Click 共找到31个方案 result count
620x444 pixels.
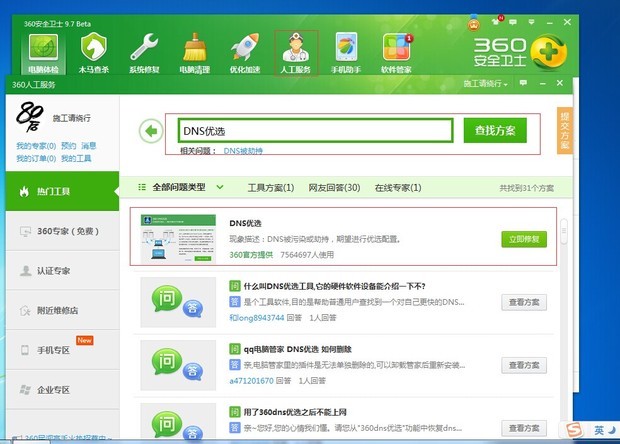click(x=527, y=188)
